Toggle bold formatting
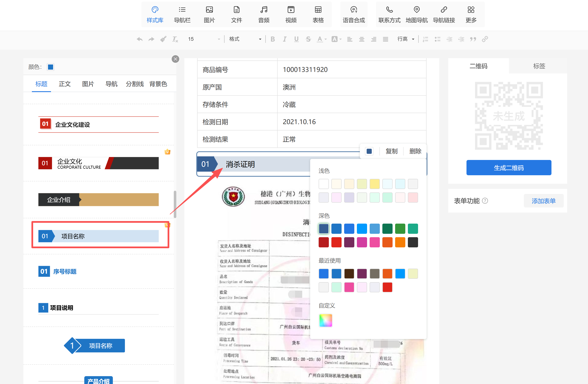 point(273,39)
